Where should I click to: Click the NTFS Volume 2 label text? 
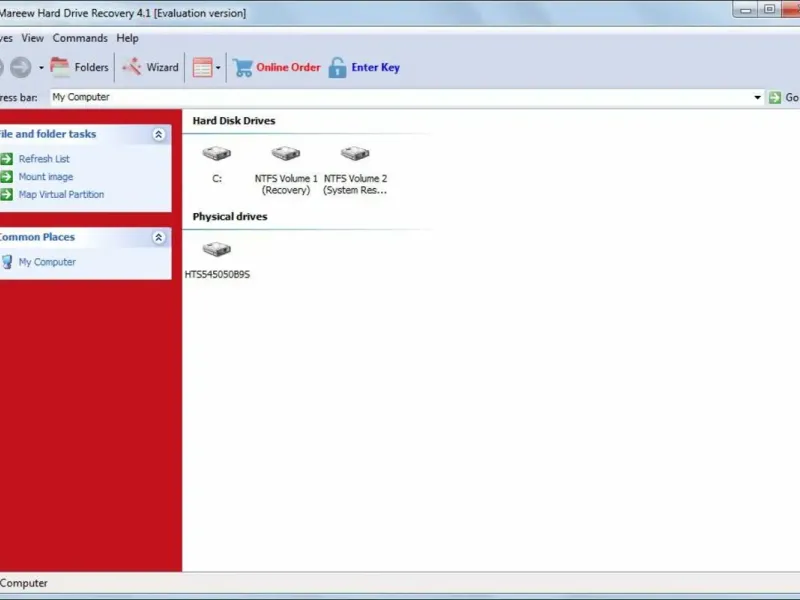[355, 184]
